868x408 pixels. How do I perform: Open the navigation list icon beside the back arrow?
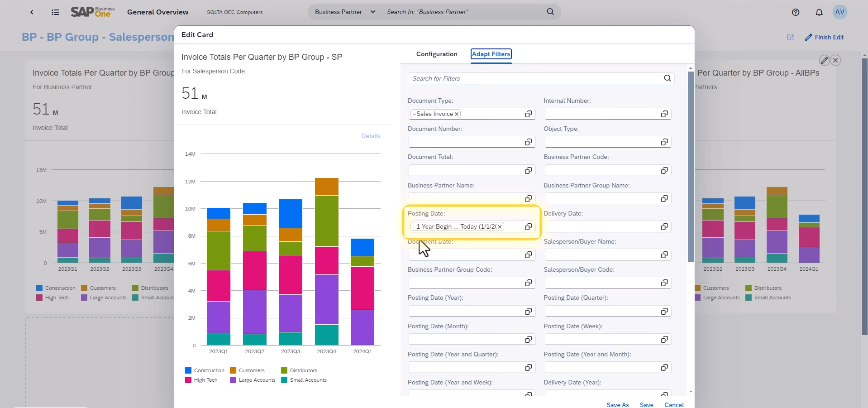55,12
